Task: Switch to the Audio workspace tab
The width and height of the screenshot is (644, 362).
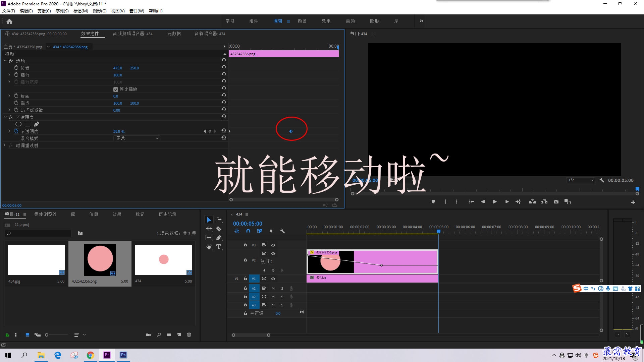Action: (x=350, y=21)
